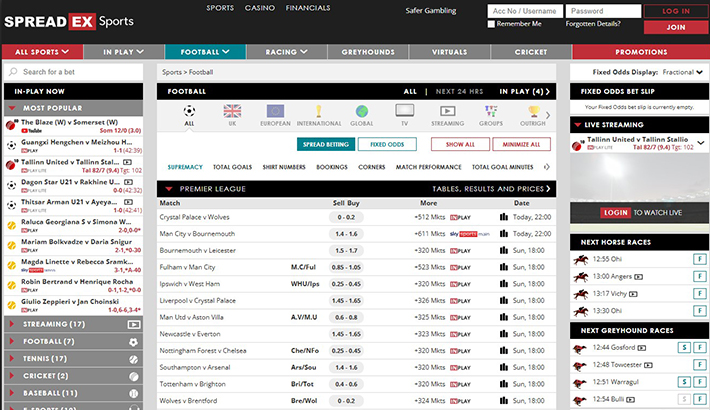Click the video icon beside 12:44 Gosford
The width and height of the screenshot is (710, 410).
(642, 348)
